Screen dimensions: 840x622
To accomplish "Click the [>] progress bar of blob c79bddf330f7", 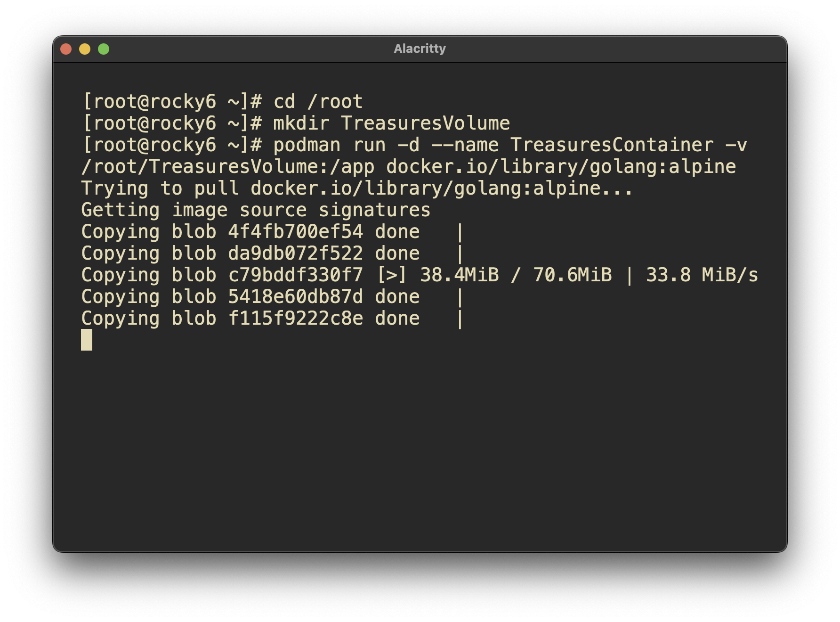I will [x=391, y=275].
